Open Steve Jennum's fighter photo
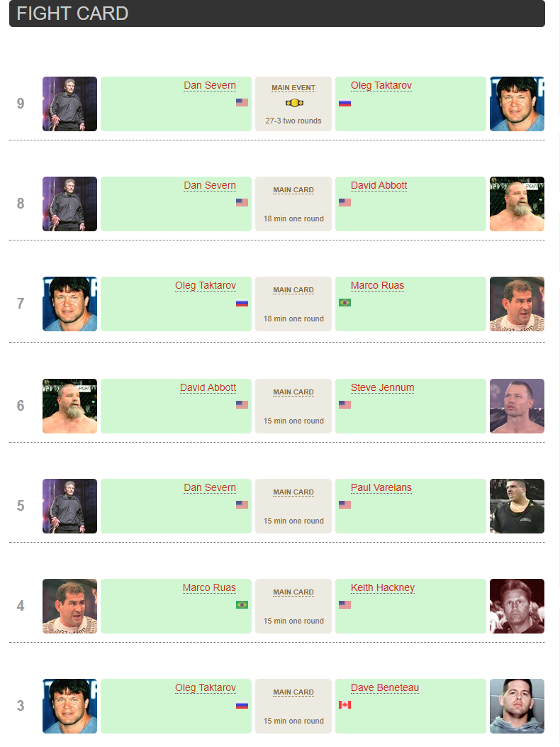The height and width of the screenshot is (747, 560). point(517,406)
